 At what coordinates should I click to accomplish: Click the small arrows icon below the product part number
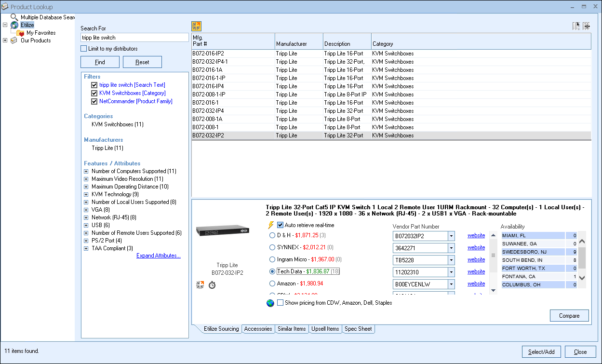pos(200,285)
